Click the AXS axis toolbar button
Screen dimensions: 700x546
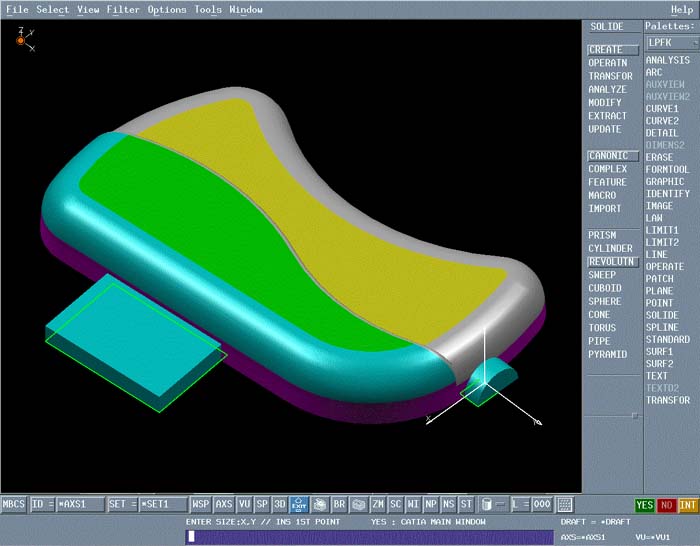coord(224,505)
